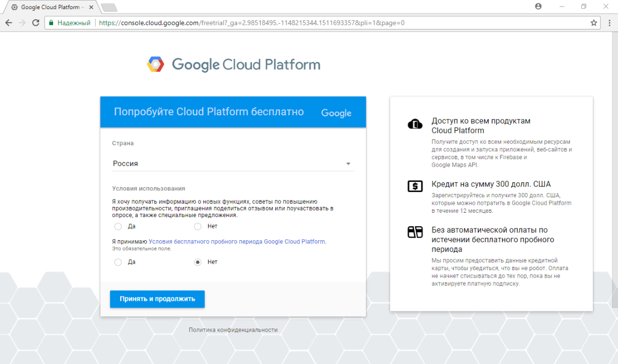Select Нет for trial terms acceptance
Image resolution: width=618 pixels, height=364 pixels.
[198, 262]
